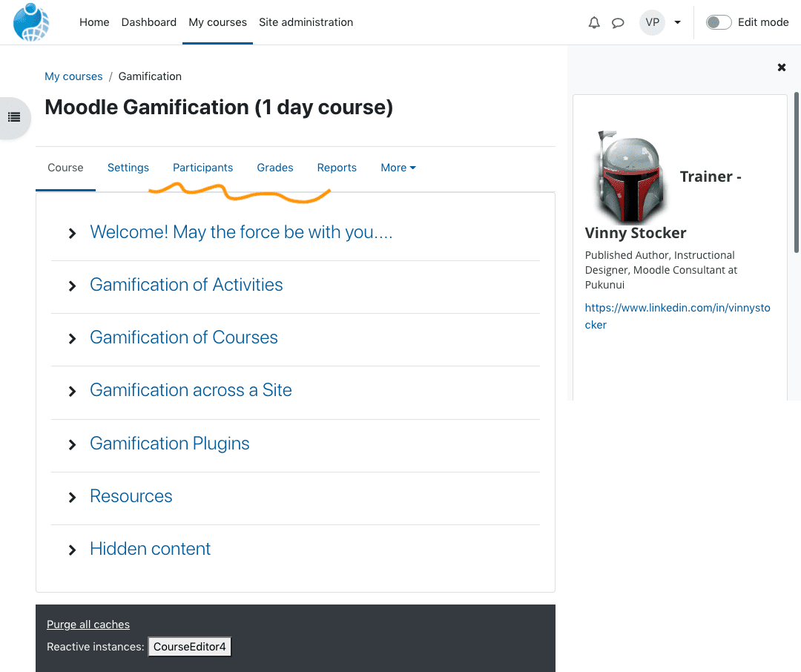Expand Gamification of Courses chevron

(72, 339)
